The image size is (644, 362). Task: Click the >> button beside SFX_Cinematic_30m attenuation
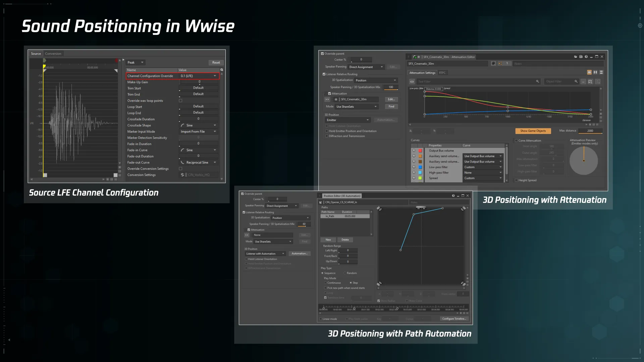327,100
